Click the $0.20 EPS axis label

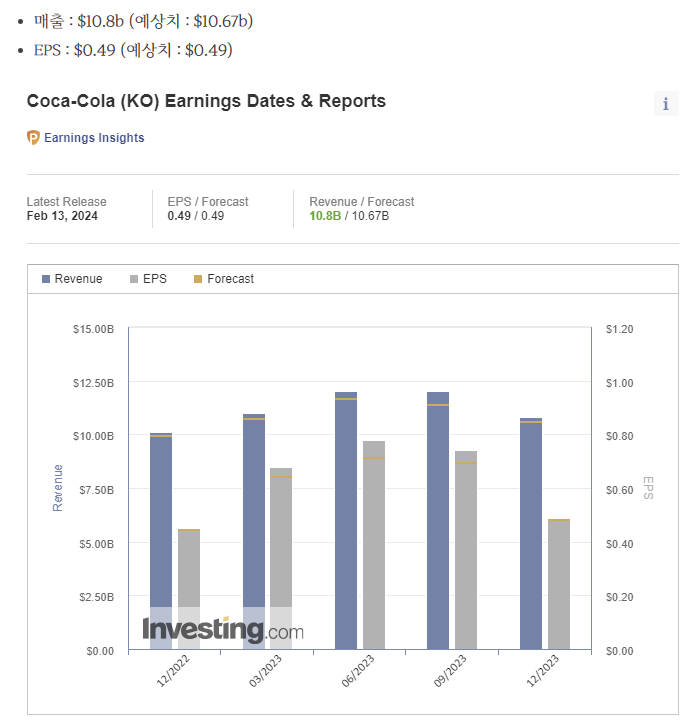pyautogui.click(x=620, y=597)
